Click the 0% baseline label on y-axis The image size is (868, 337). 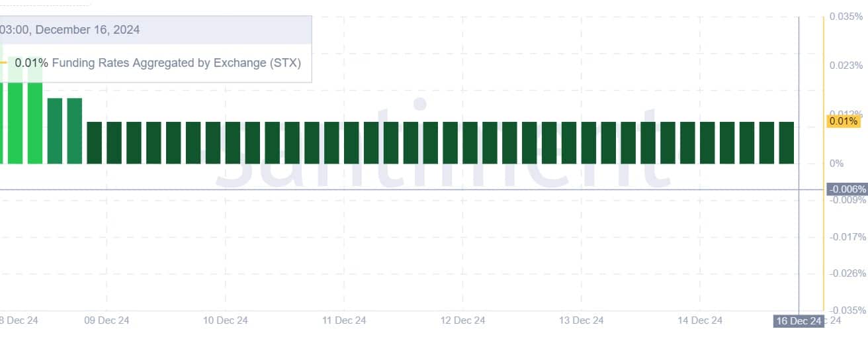837,164
